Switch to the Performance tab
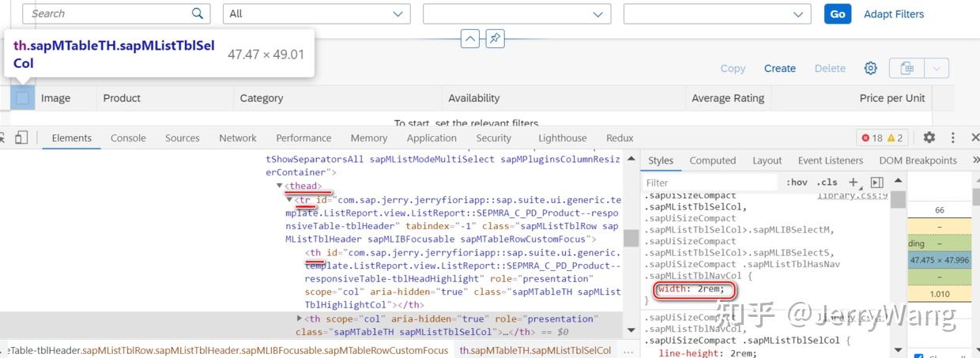Screen dimensions: 980x358 (303, 138)
